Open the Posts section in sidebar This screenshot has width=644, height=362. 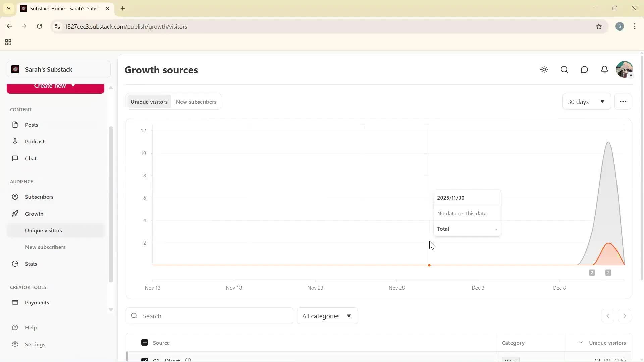pos(31,125)
